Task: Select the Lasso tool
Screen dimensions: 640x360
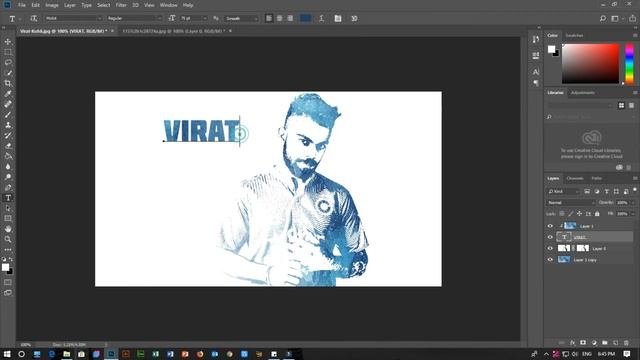Action: (x=8, y=62)
